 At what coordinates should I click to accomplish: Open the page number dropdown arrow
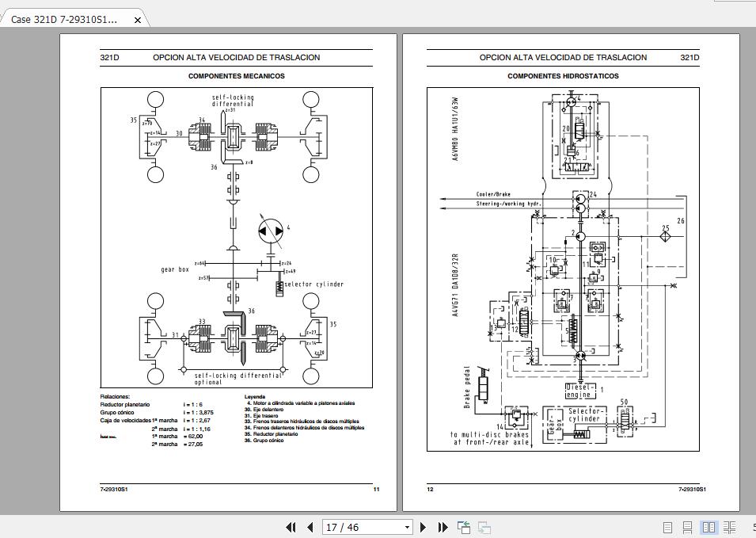tap(407, 527)
